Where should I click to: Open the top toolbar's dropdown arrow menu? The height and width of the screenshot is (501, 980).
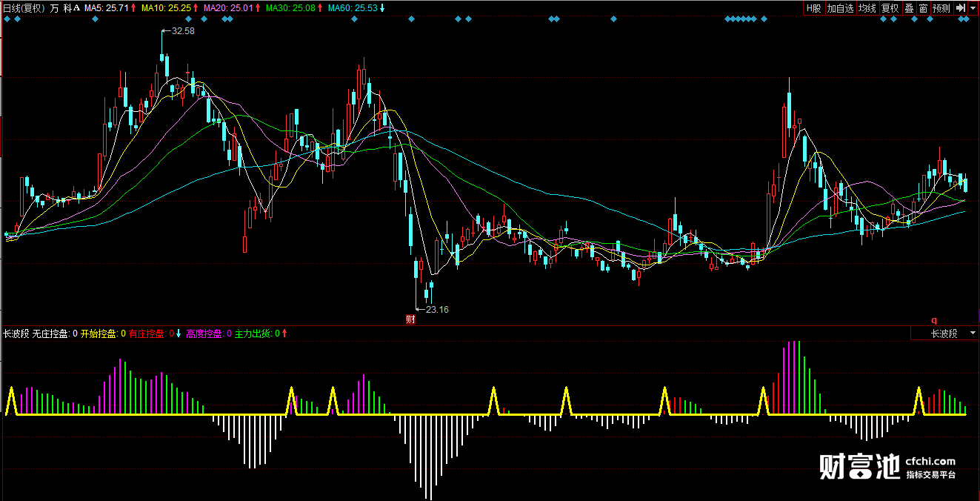click(973, 8)
